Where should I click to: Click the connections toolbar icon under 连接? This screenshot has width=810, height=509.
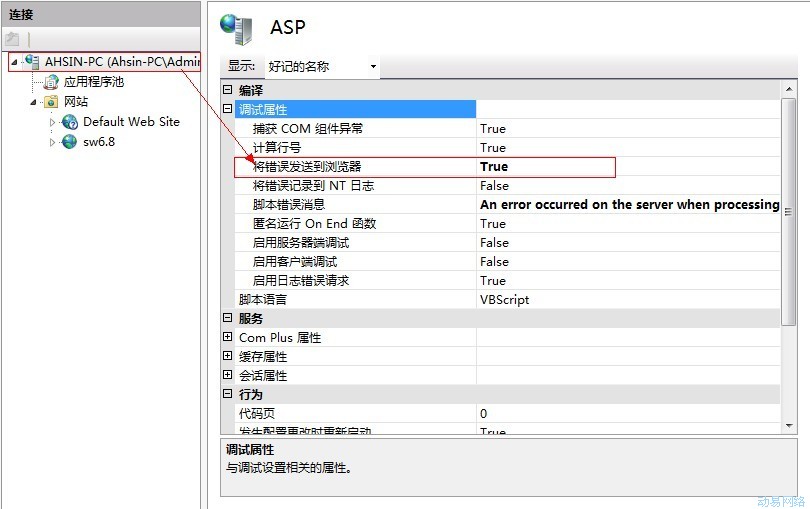pos(12,39)
